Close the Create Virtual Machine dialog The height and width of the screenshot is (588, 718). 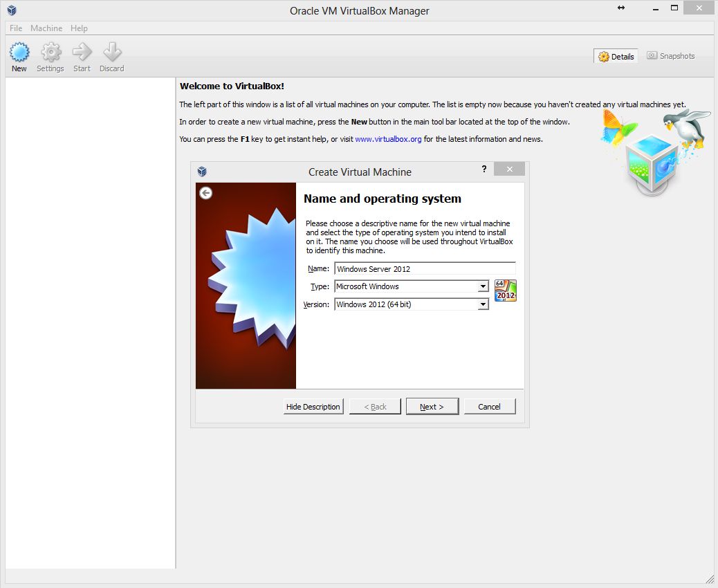point(509,169)
